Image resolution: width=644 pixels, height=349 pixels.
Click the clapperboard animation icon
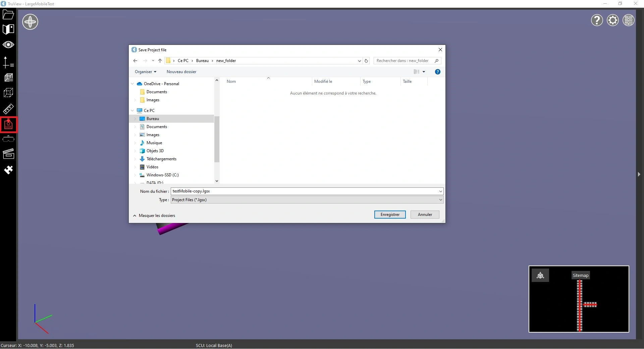(x=8, y=154)
